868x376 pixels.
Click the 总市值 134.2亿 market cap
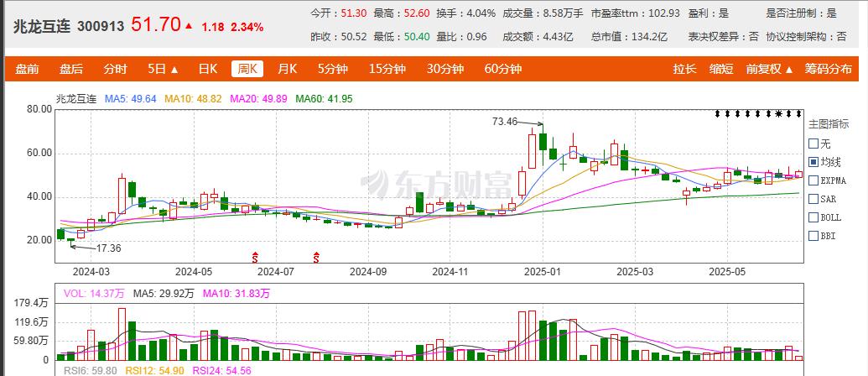point(630,37)
